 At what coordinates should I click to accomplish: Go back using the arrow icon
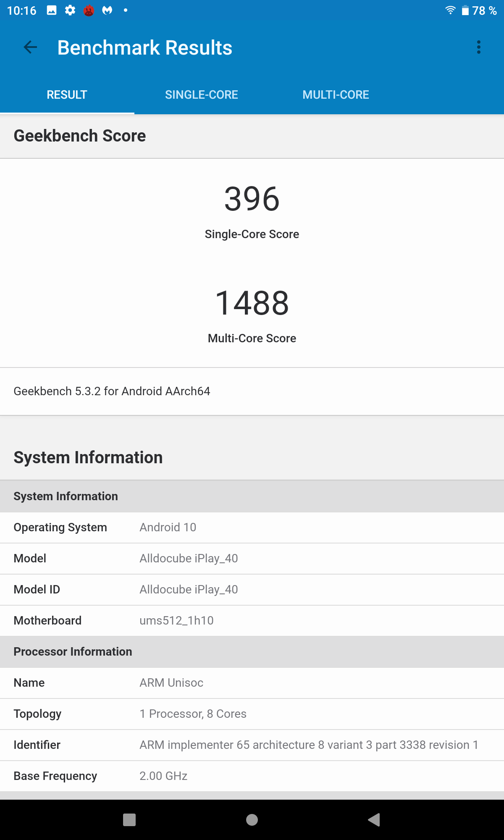[x=30, y=47]
